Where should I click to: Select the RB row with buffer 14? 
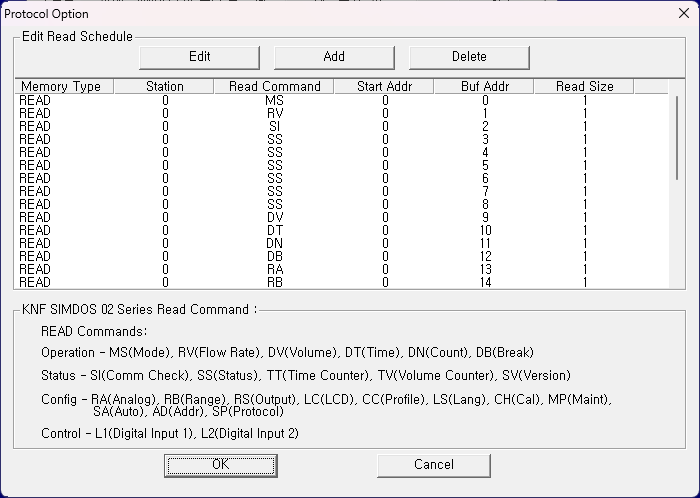coord(342,282)
